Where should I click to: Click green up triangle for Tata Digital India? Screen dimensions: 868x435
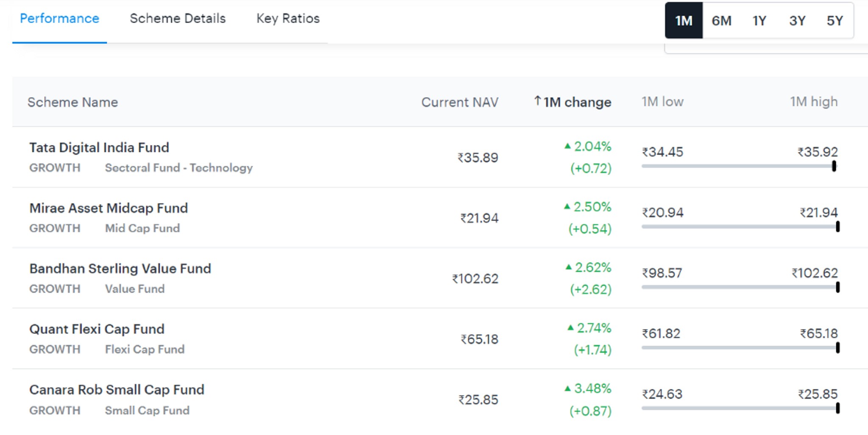(x=568, y=146)
